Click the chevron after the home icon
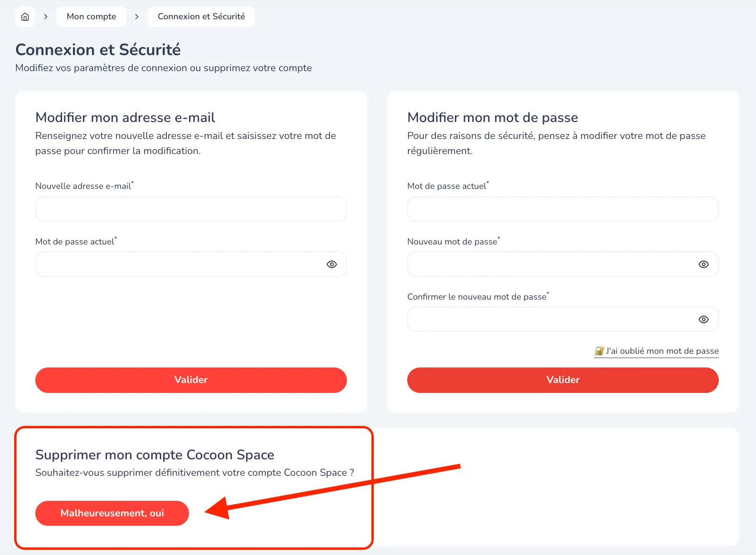 point(46,16)
